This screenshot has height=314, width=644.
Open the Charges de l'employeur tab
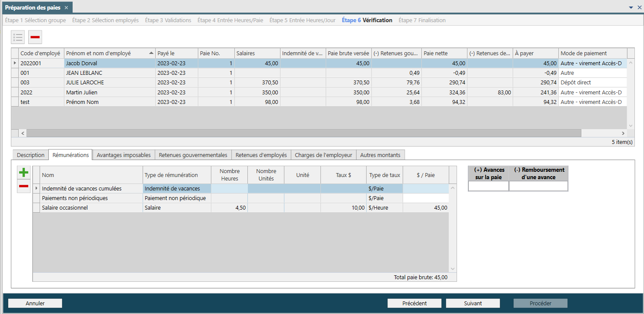point(324,155)
